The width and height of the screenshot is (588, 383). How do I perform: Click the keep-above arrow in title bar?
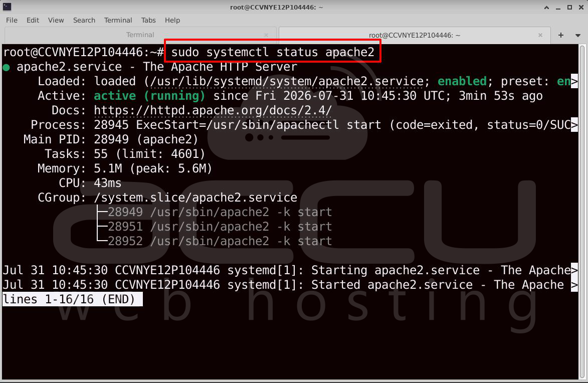click(x=547, y=7)
